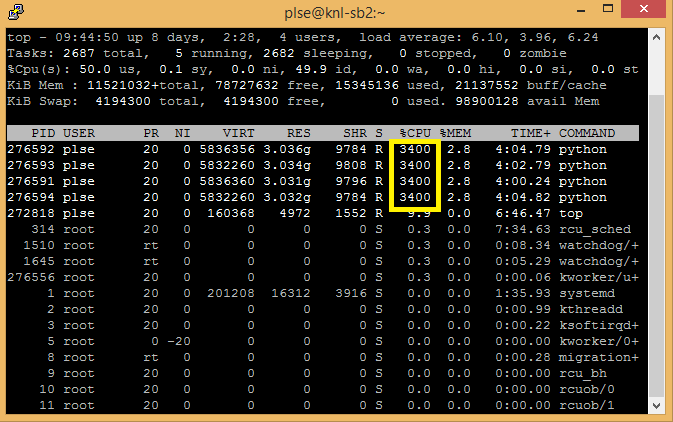Click the top command entry
This screenshot has width=673, height=422.
click(571, 213)
